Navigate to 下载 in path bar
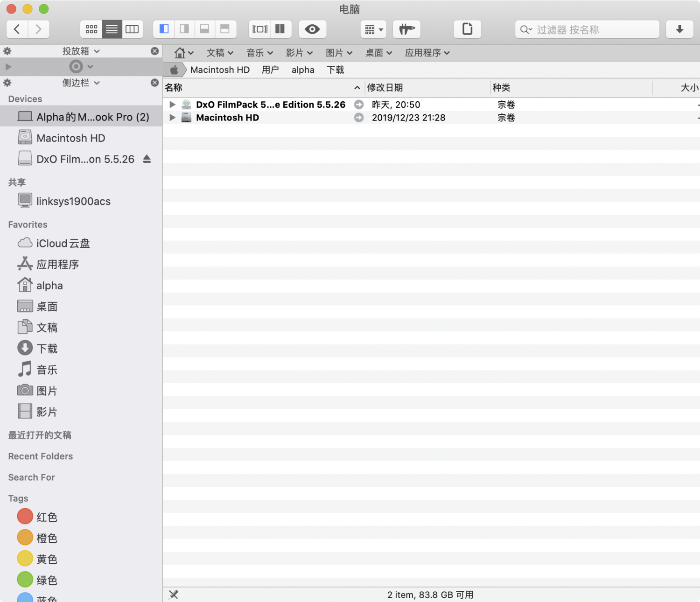 (x=336, y=70)
